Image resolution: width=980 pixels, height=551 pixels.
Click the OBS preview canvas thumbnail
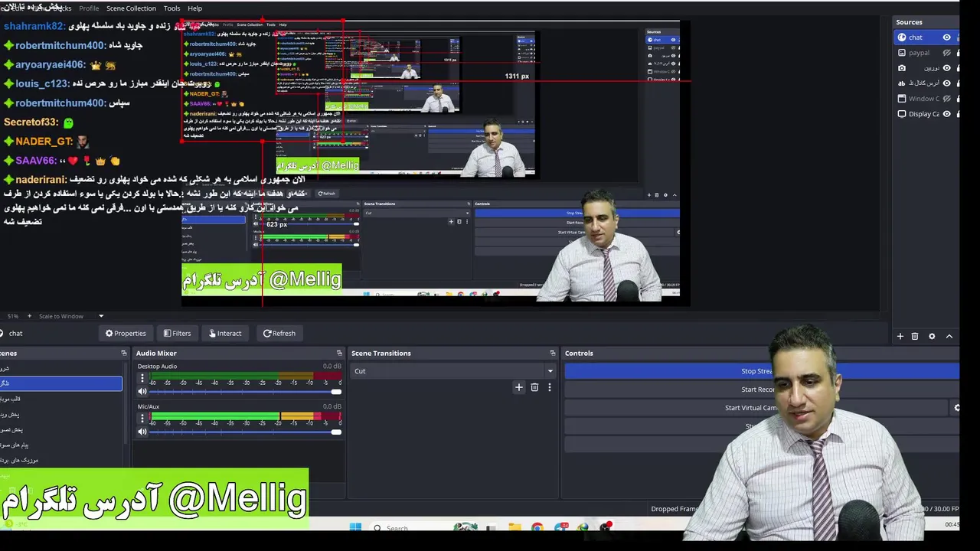pos(436,163)
